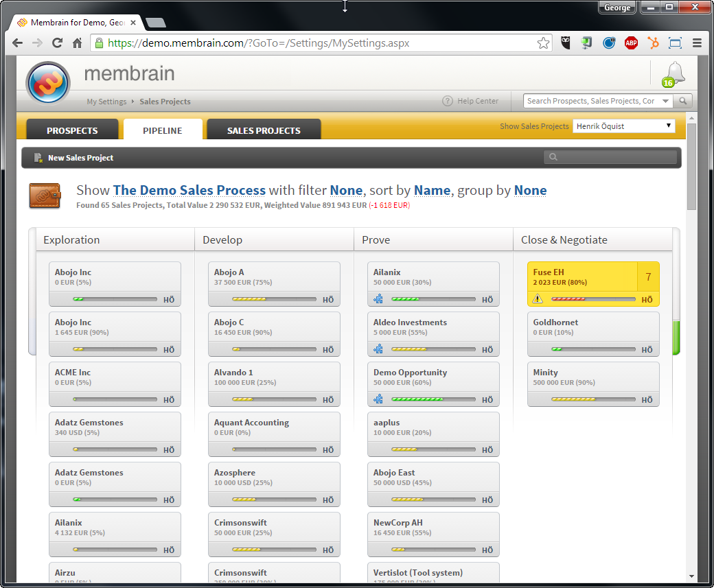Reload the page with the refresh icon
Screen dimensions: 714x588
point(58,43)
